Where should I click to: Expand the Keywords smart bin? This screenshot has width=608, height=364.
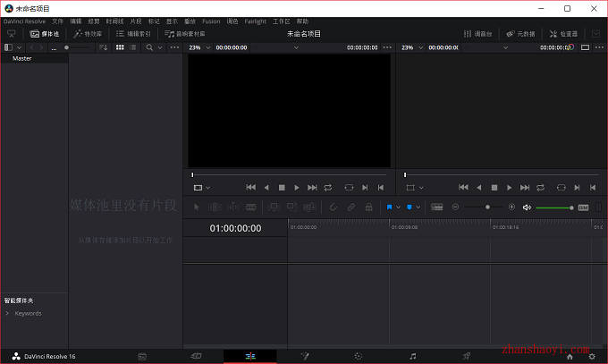click(x=7, y=313)
